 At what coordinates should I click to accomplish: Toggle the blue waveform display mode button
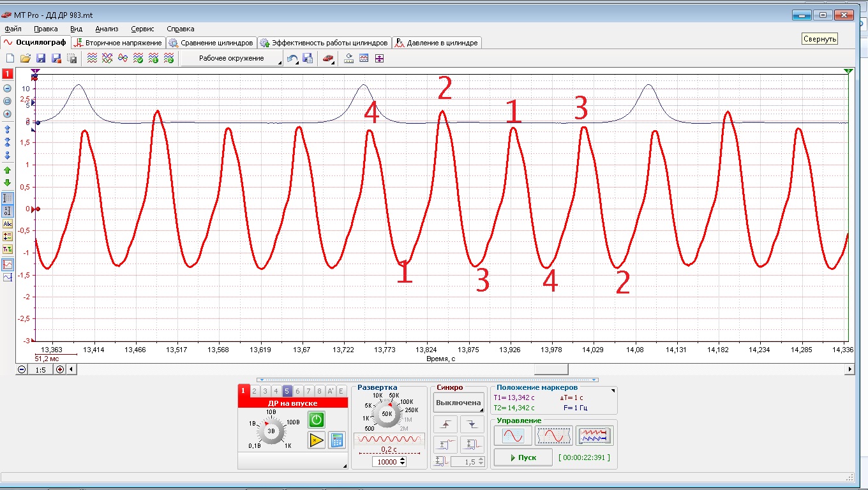pyautogui.click(x=8, y=278)
